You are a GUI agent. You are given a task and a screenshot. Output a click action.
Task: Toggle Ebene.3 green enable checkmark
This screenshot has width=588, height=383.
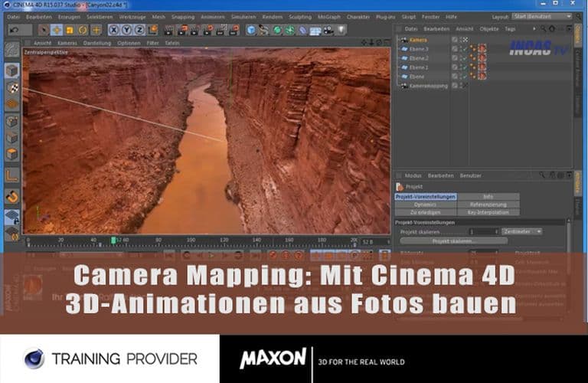[465, 49]
